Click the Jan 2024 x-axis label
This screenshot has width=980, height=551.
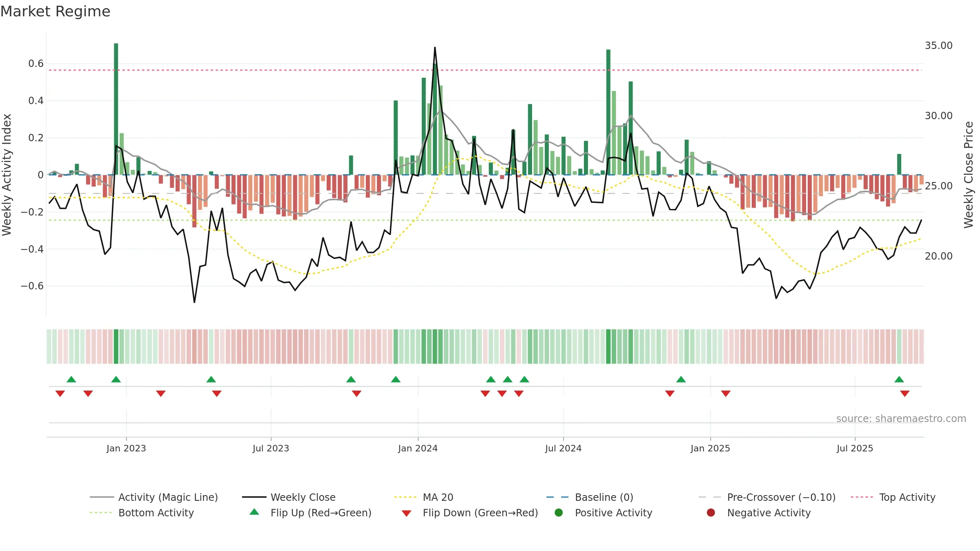[418, 448]
